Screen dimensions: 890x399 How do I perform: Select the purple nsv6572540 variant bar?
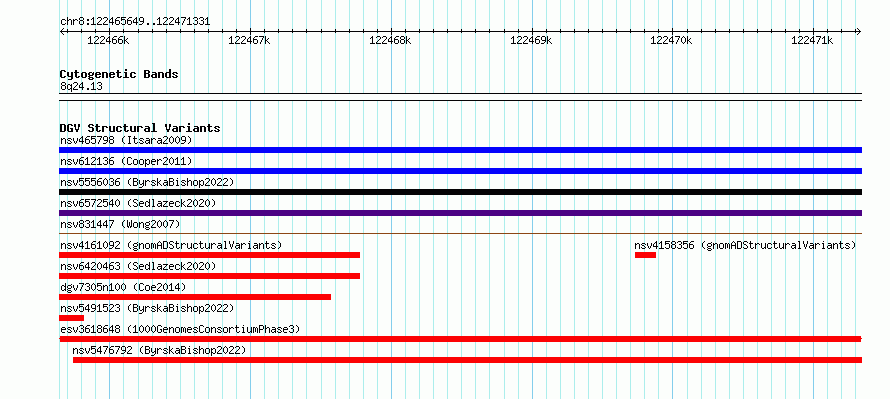coord(460,213)
